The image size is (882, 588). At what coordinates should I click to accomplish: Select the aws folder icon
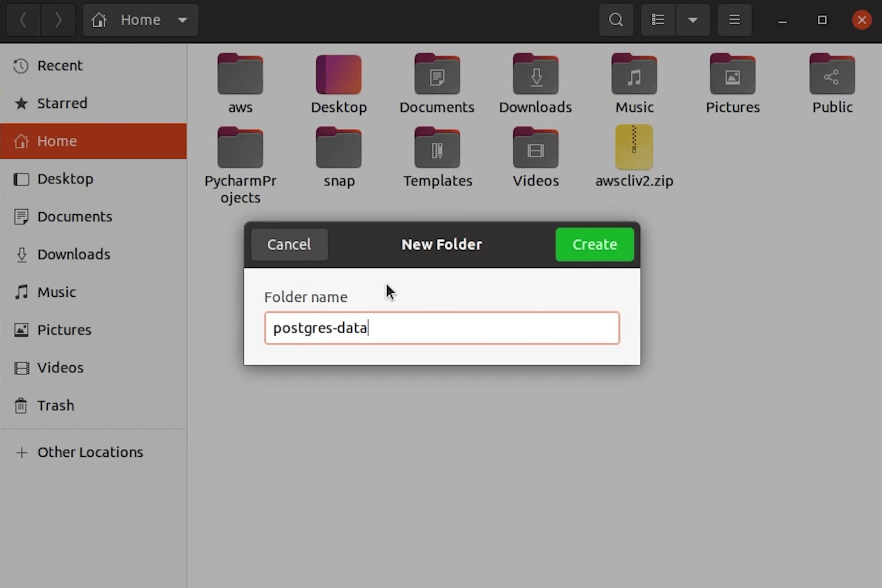(240, 75)
